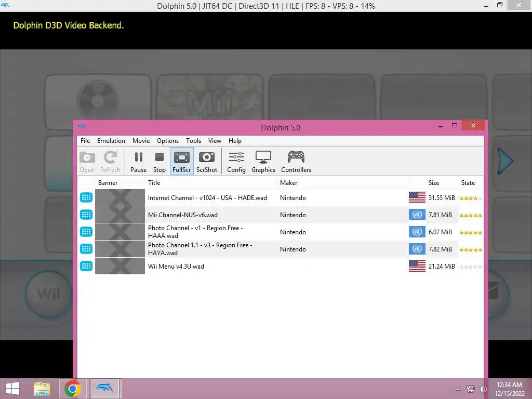Sort list by Size column header
This screenshot has height=399, width=532.
tap(442, 182)
